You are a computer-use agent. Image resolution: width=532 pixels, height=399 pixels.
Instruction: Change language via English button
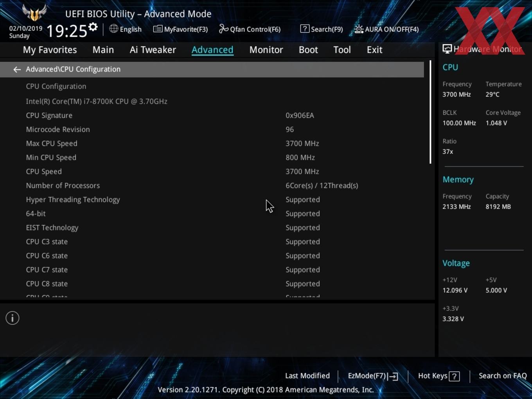click(x=126, y=29)
